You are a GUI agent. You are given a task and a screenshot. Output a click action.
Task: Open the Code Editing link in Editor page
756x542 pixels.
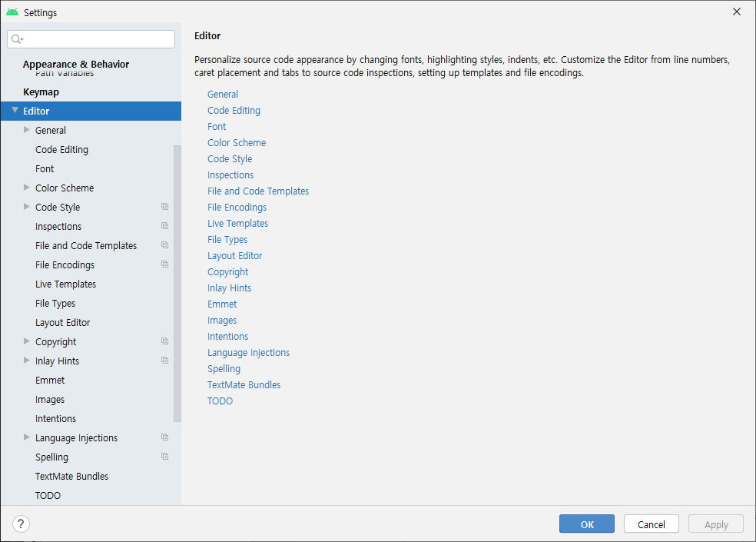[x=234, y=111]
